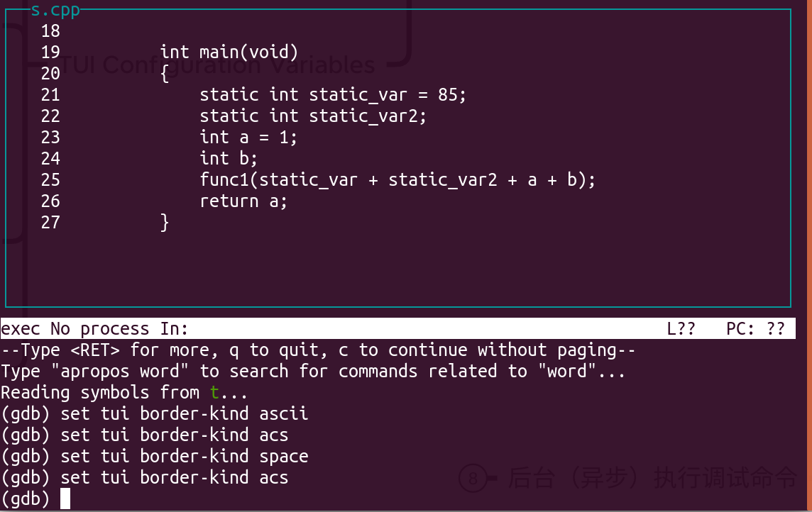Click the gdb prompt cursor block
Viewport: 812px width, 512px height.
click(x=65, y=499)
